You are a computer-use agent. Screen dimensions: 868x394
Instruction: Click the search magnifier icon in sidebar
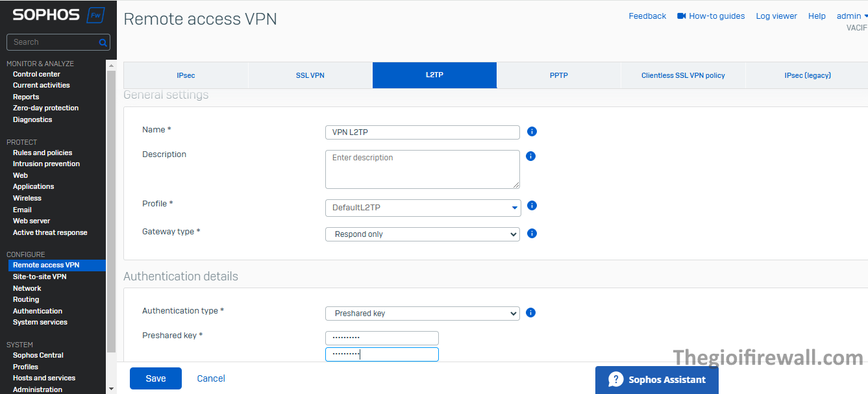click(103, 43)
